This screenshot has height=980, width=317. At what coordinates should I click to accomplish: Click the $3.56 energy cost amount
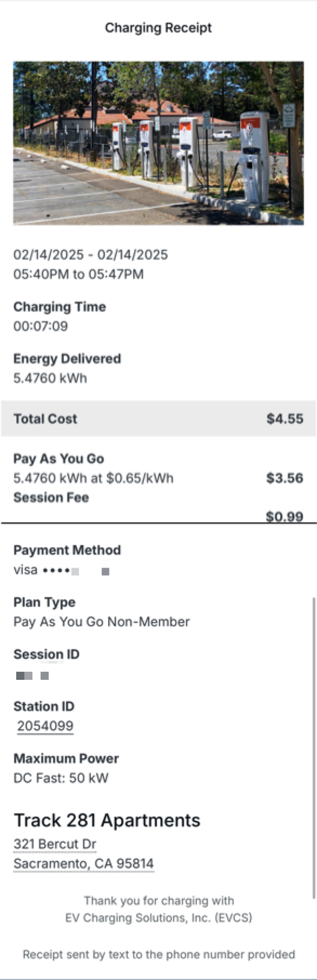(285, 478)
